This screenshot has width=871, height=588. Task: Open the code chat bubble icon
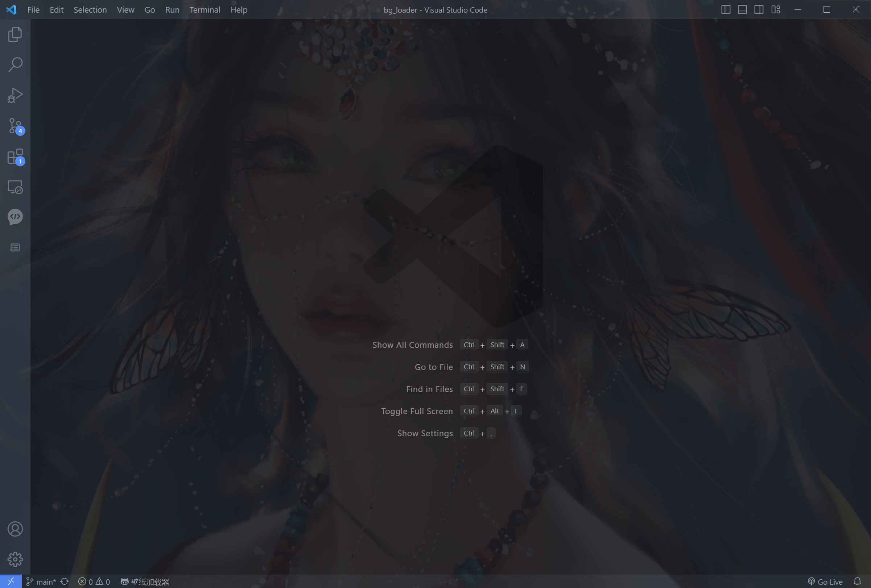[15, 217]
